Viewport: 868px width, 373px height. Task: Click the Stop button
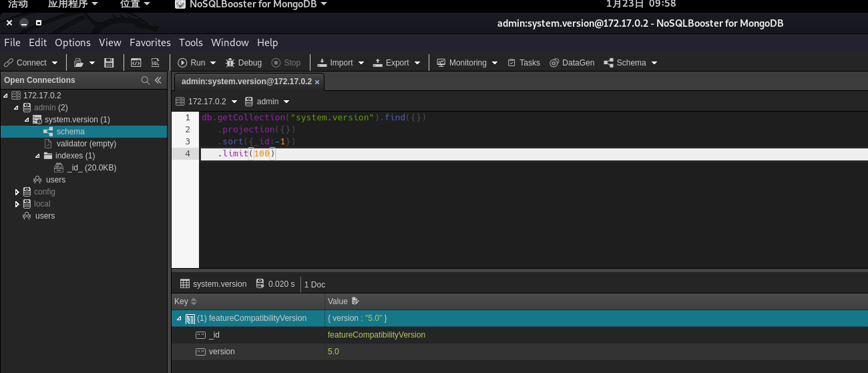point(286,63)
